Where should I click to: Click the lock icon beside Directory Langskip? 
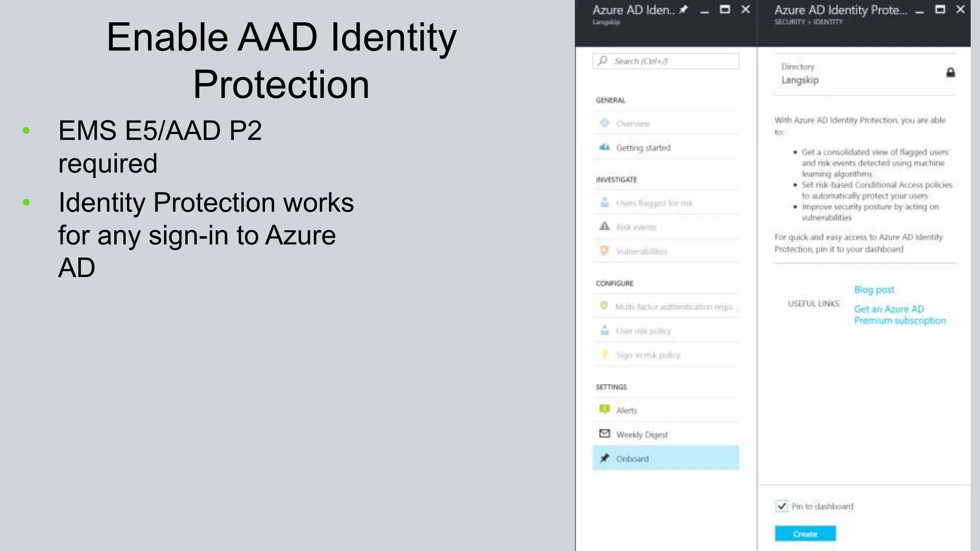[950, 73]
